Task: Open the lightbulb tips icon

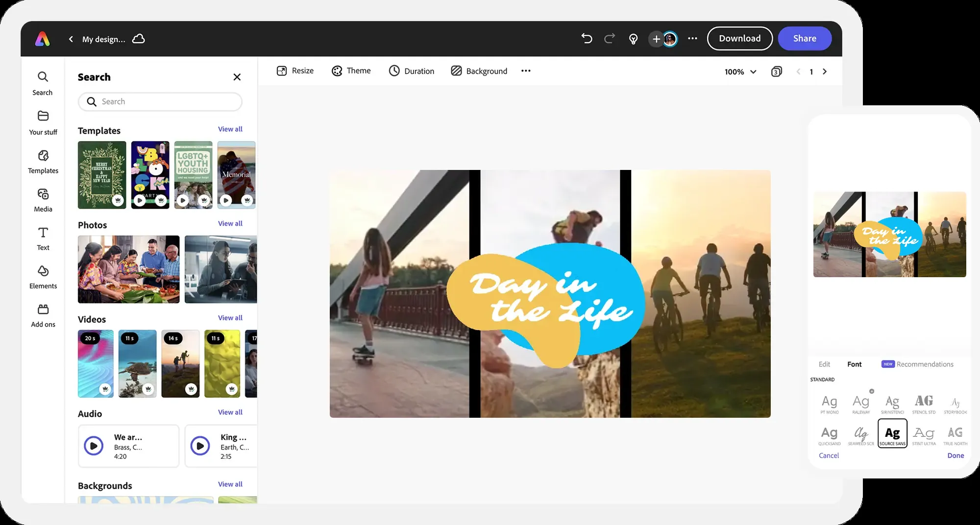Action: pos(633,39)
